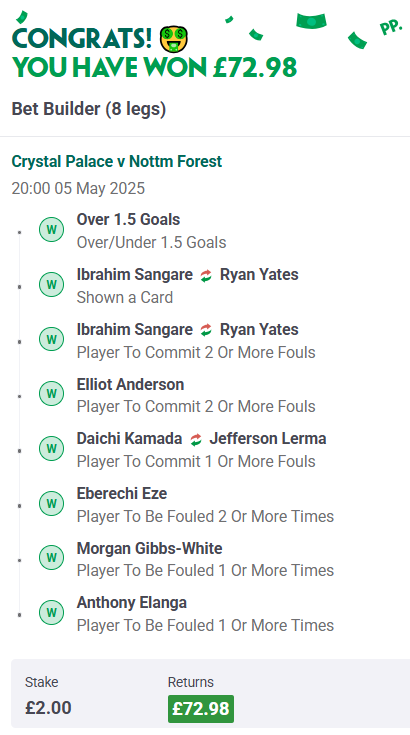Open the Crystal Palace v Nottm Forest match link
This screenshot has width=410, height=735.
(117, 161)
